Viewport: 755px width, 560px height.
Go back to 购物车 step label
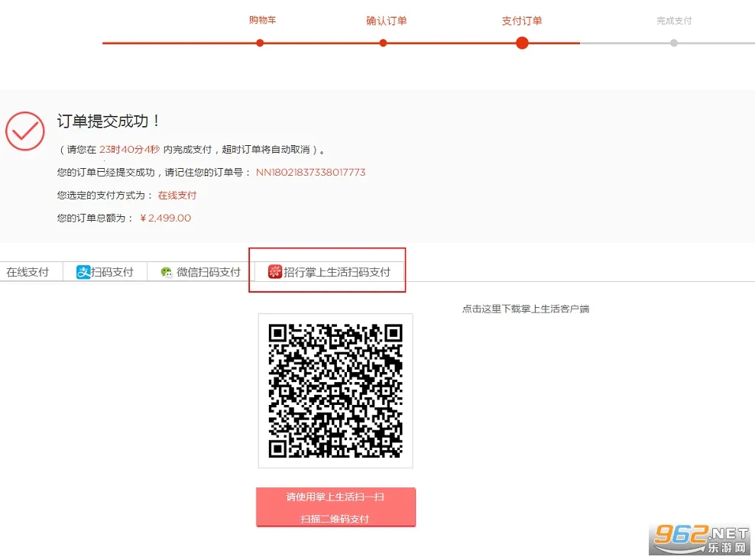[x=262, y=20]
